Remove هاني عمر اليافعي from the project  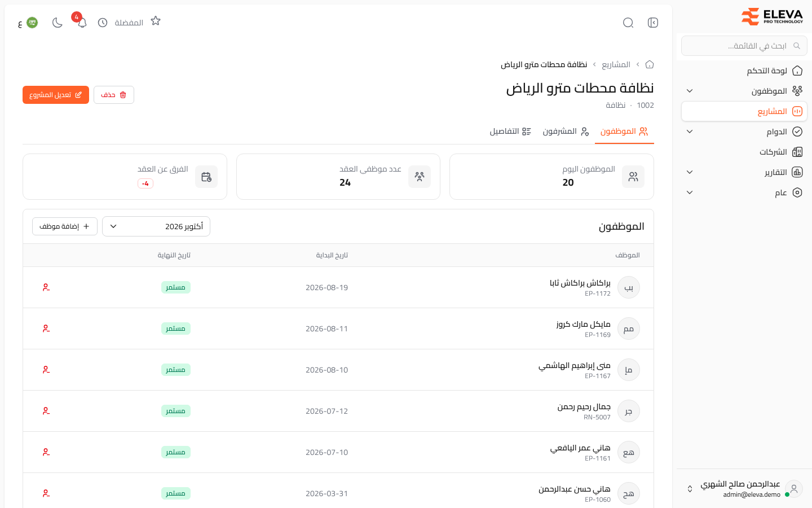(x=46, y=452)
